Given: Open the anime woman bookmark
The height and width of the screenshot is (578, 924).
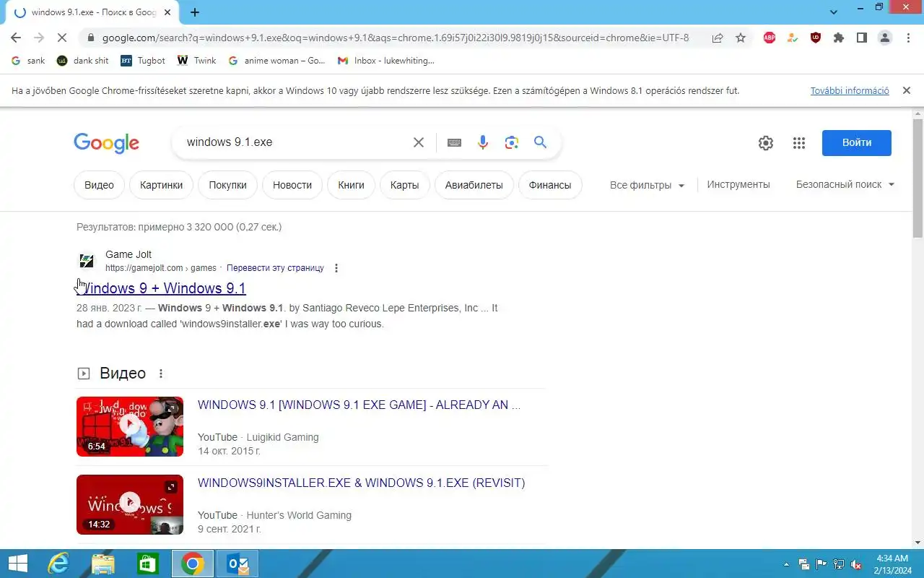Looking at the screenshot, I should pyautogui.click(x=276, y=61).
